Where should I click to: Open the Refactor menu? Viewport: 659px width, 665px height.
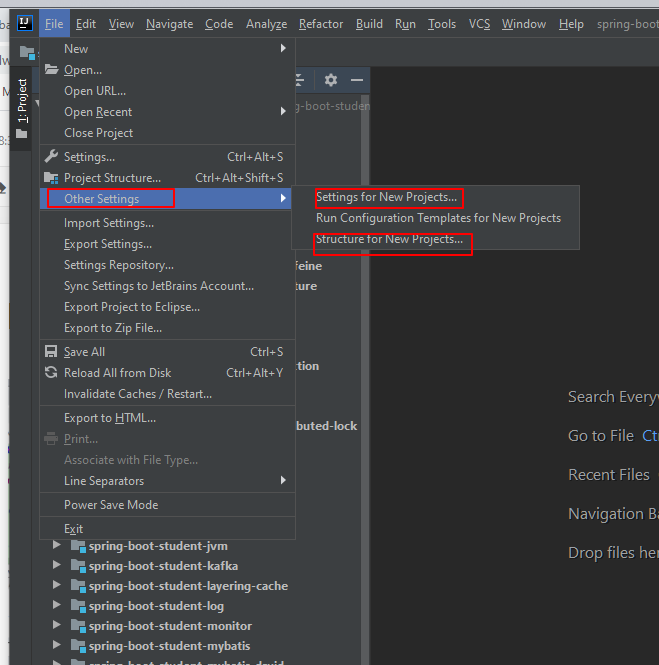(321, 24)
